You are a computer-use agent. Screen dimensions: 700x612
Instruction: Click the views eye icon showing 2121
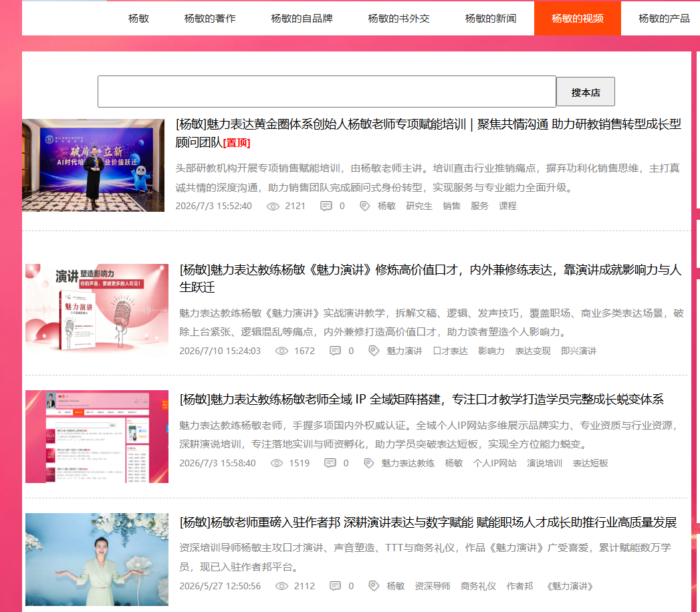(x=273, y=206)
